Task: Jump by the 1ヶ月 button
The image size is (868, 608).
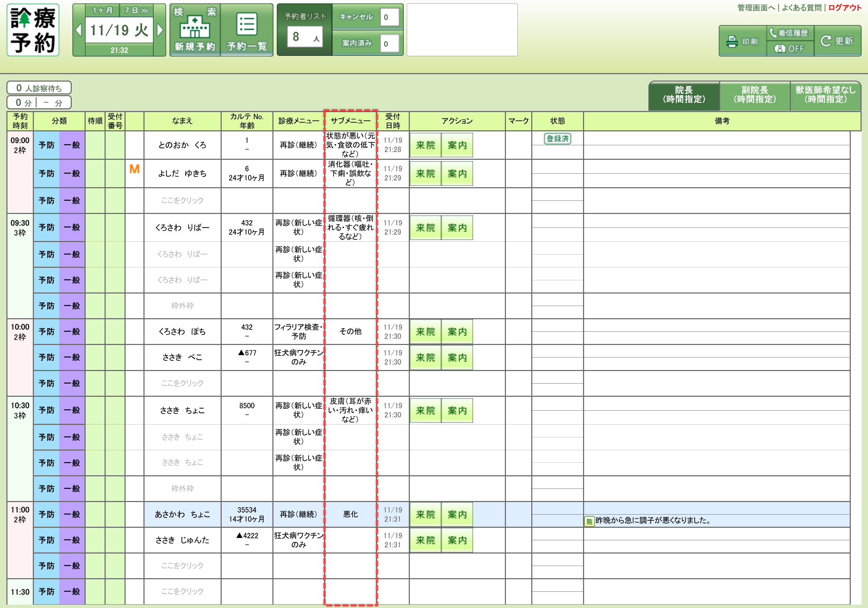Action: (103, 10)
